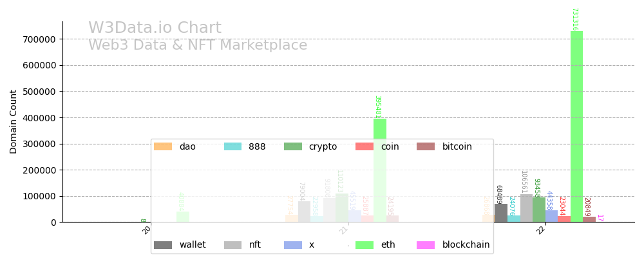Click the nft bar labeled 106561

coord(526,208)
